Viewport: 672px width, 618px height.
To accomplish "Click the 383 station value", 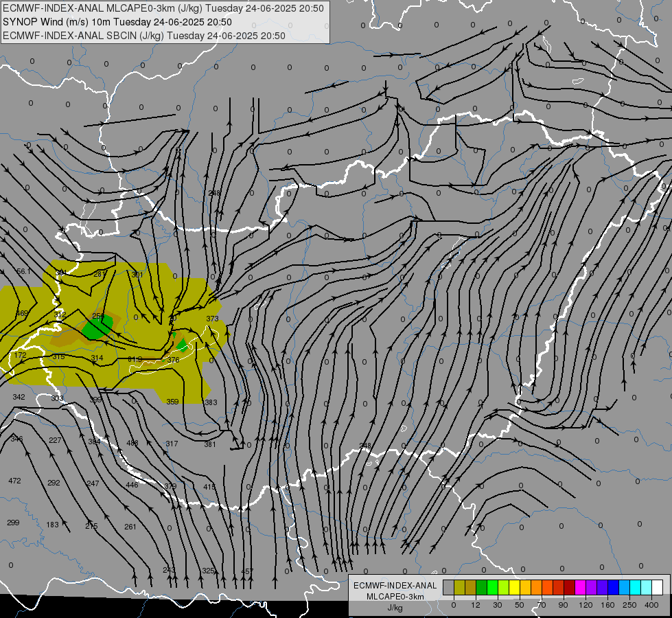I will click(211, 402).
